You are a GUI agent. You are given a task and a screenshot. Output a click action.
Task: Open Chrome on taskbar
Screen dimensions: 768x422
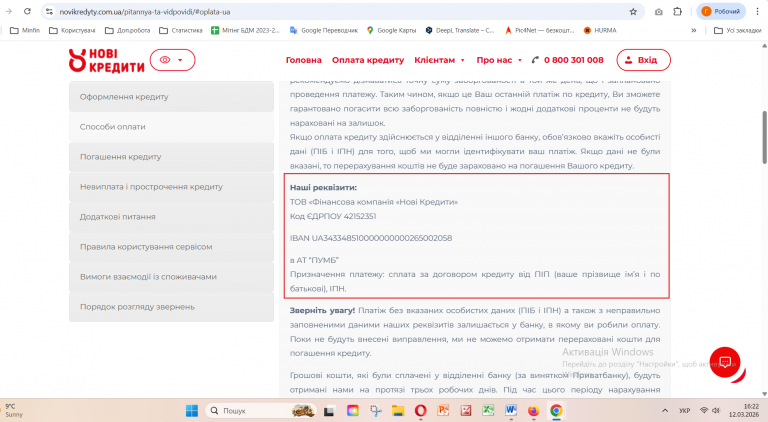tap(556, 411)
